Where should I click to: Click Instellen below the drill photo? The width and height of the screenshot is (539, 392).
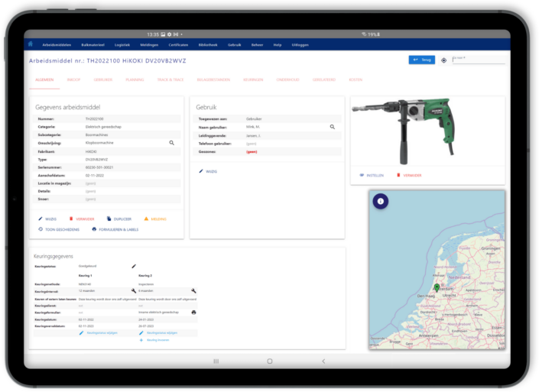(372, 176)
